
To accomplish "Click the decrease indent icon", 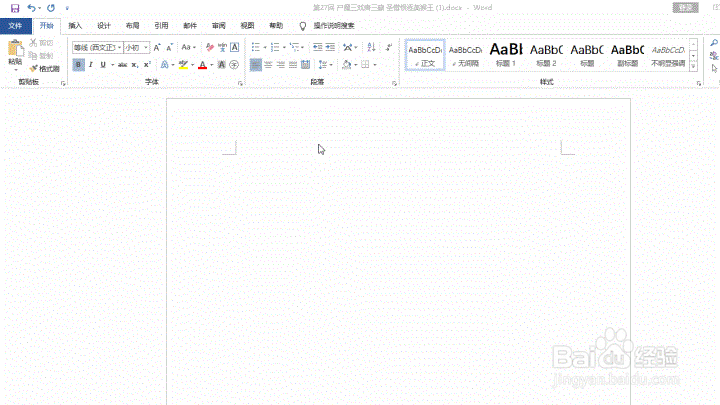I will click(318, 47).
